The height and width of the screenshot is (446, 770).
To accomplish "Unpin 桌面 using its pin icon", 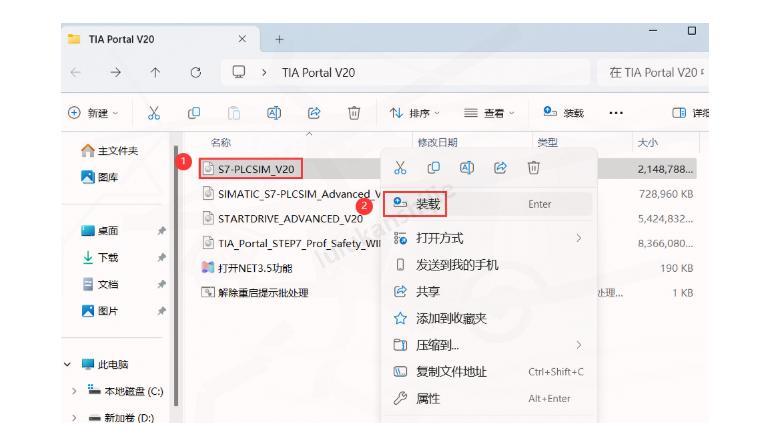I will [x=162, y=230].
